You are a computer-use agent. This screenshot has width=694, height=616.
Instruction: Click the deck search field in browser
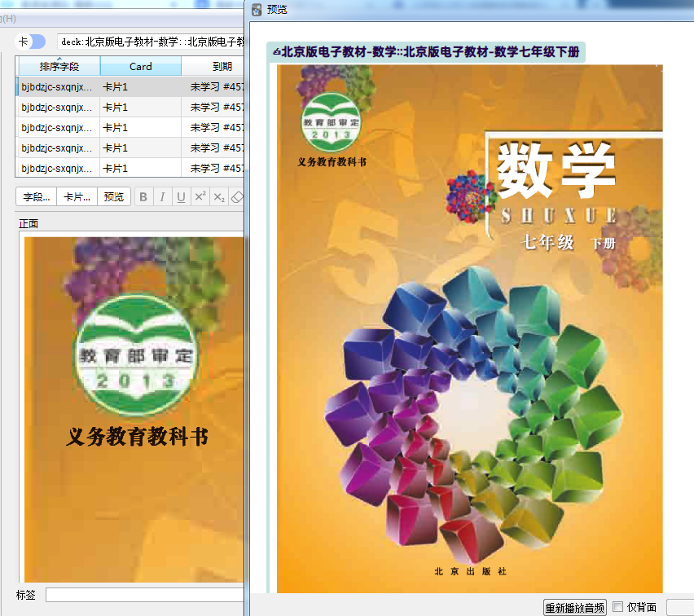tap(151, 42)
